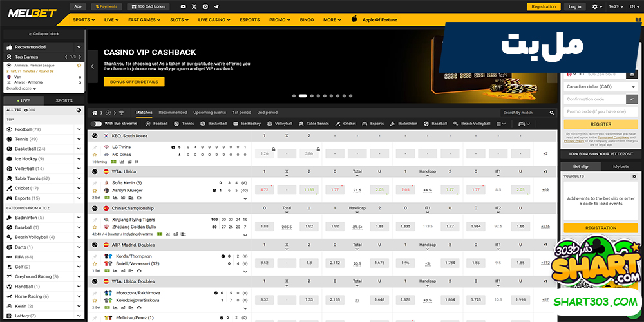Screen dimensions: 644x322
Task: Click the Promo code input field
Action: tap(600, 111)
